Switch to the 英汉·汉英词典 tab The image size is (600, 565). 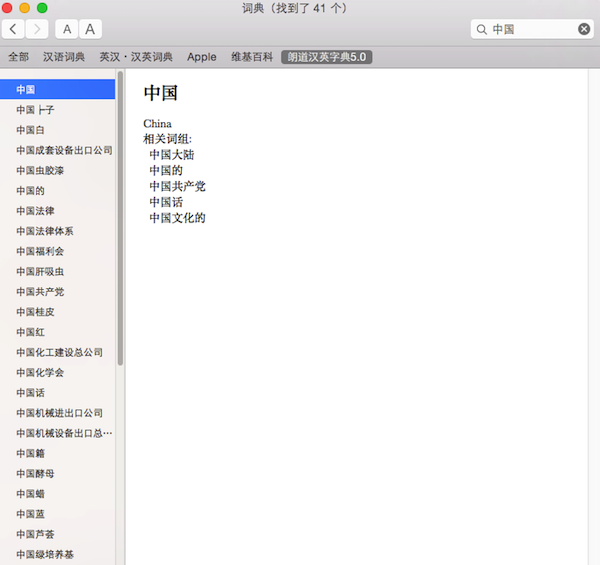pos(136,57)
